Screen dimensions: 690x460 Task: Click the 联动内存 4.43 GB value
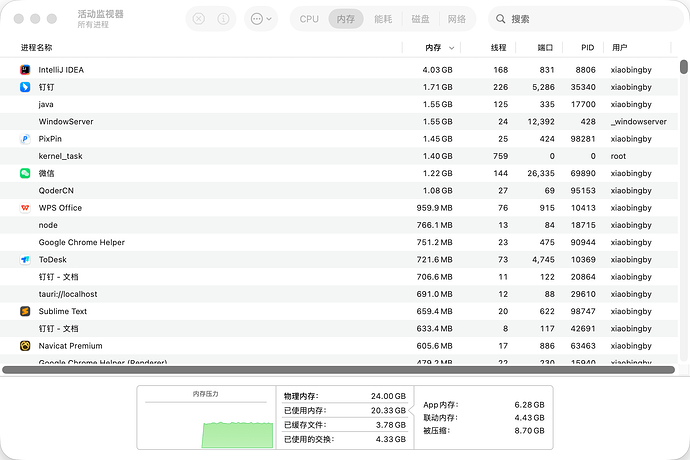[x=529, y=417]
